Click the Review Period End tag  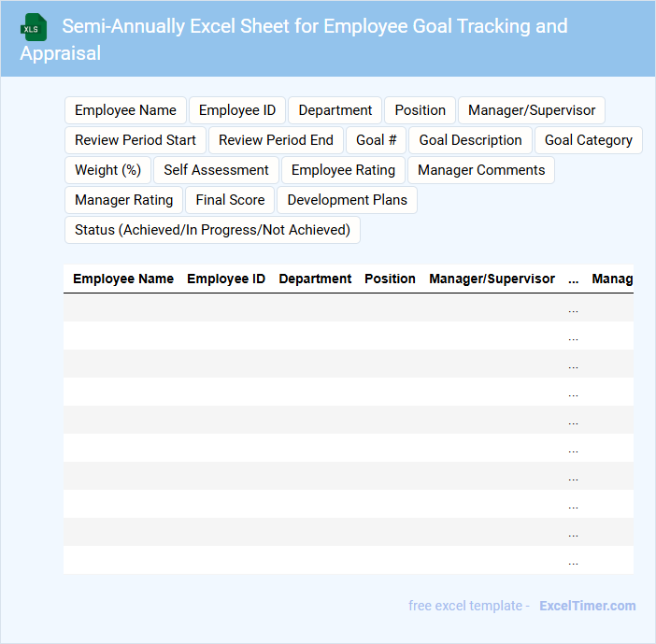276,140
